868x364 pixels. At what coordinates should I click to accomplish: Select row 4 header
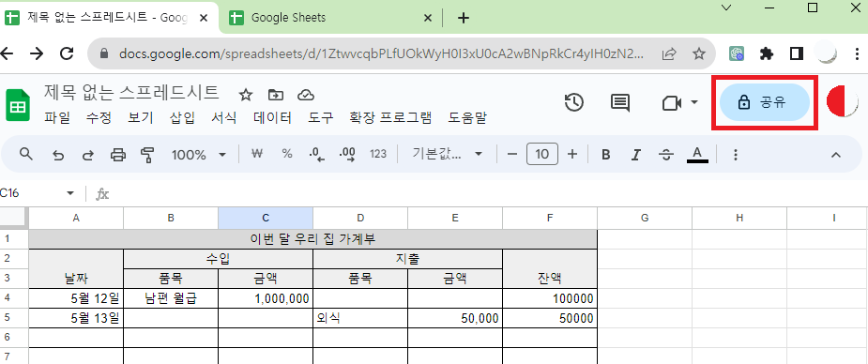pyautogui.click(x=14, y=298)
